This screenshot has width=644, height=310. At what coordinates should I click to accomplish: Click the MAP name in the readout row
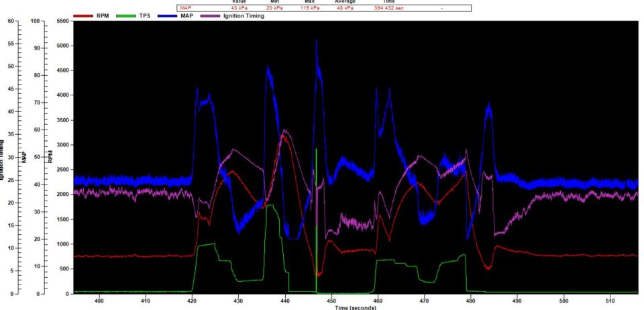184,8
